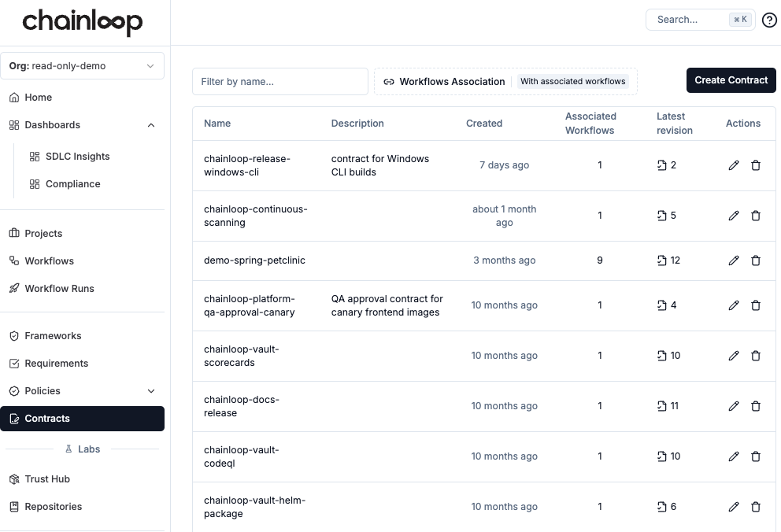Select the Contracts sidebar item

coord(82,419)
